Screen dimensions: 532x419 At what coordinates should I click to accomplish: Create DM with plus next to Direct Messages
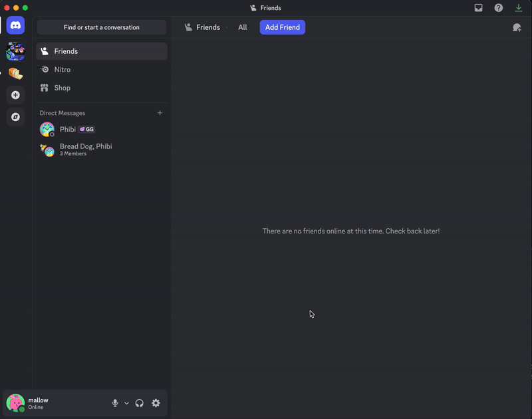click(160, 113)
